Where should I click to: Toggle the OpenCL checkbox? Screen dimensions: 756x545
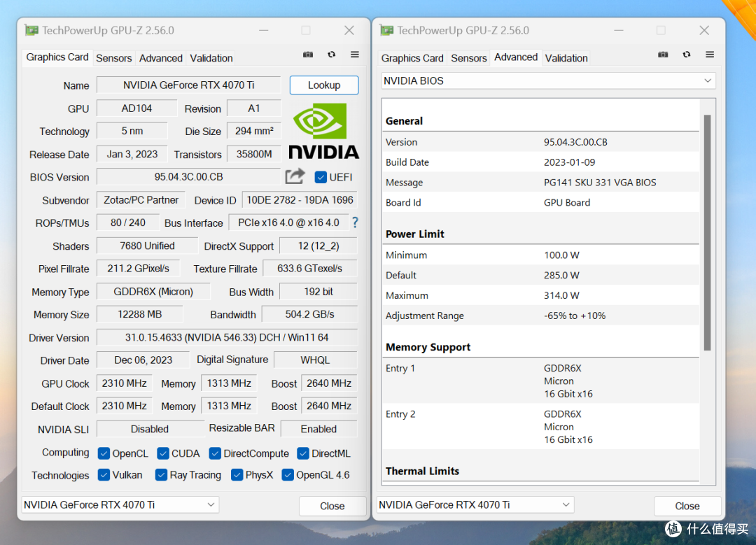104,453
